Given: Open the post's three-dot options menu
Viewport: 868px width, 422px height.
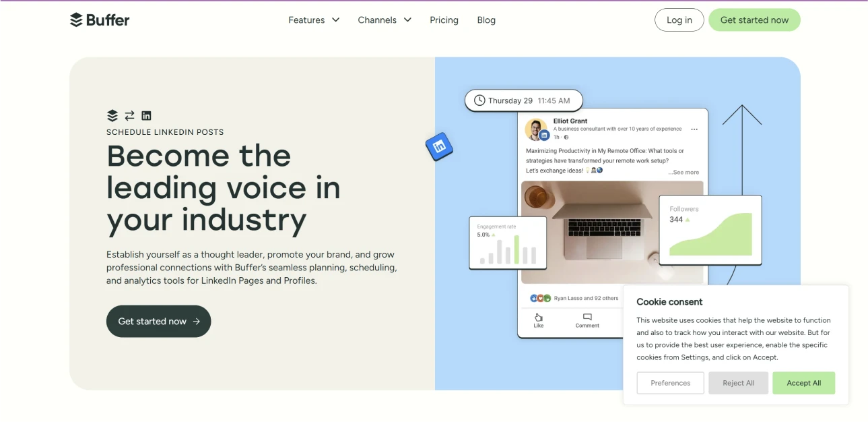Looking at the screenshot, I should [x=694, y=129].
